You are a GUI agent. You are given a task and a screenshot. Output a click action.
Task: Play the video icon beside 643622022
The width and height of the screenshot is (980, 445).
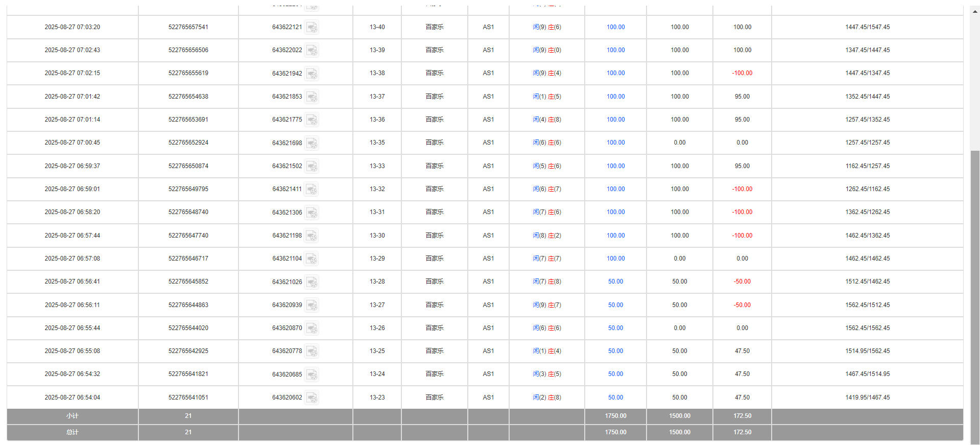coord(312,50)
